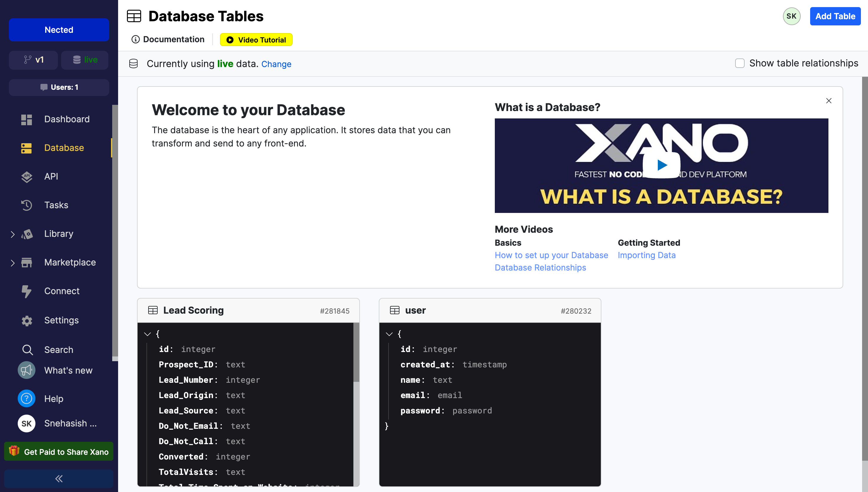Screen dimensions: 868x492
Task: Open the Marketplace section
Action: coord(70,262)
